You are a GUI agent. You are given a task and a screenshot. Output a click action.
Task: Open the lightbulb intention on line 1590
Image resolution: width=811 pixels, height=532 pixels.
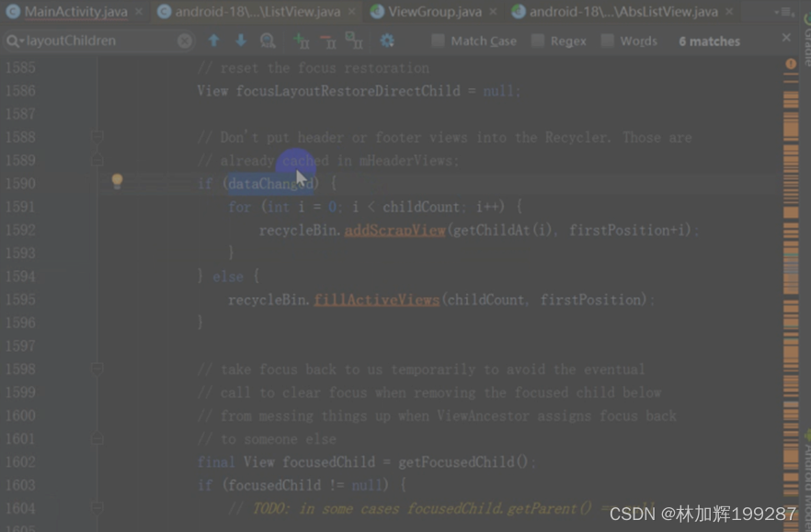[x=118, y=181]
